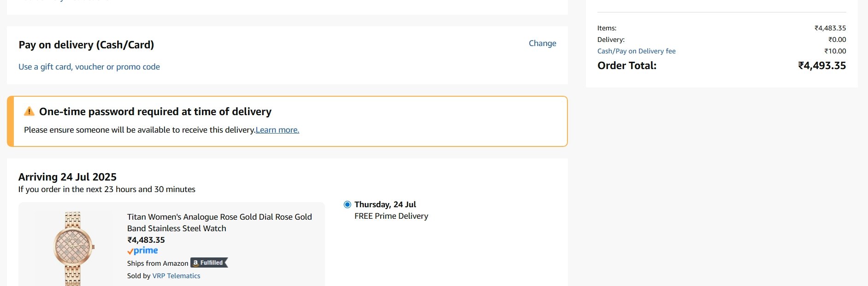Image resolution: width=868 pixels, height=286 pixels.
Task: Click the Titan Women's Analogue watch title
Action: tap(219, 222)
